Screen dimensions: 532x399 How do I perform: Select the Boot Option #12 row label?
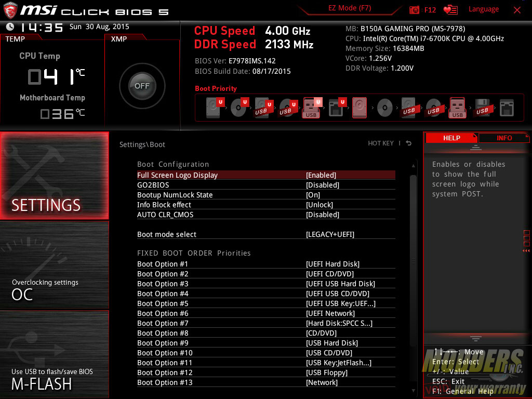pos(165,373)
